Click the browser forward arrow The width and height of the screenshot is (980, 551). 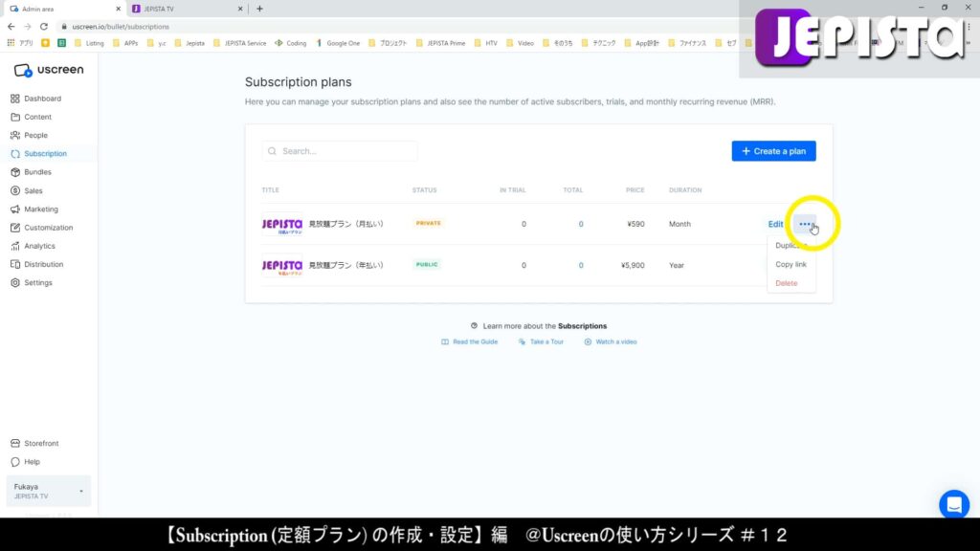(x=28, y=27)
